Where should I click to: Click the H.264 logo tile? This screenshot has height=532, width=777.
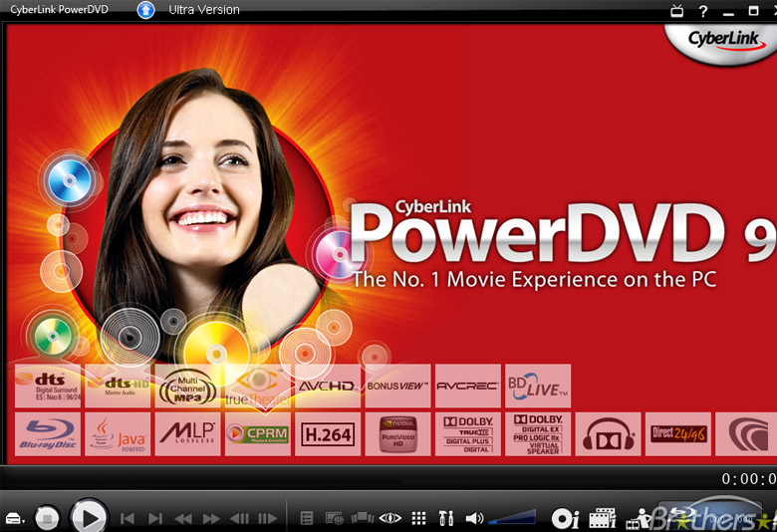[x=328, y=433]
